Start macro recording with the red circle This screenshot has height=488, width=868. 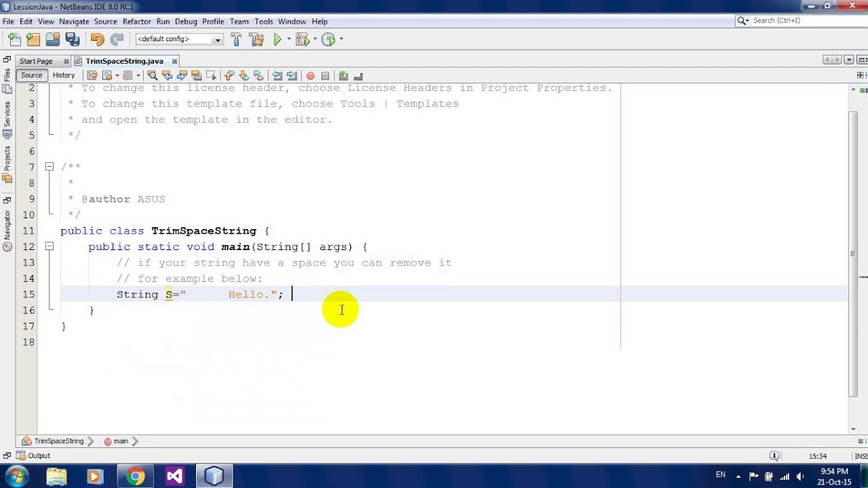tap(311, 75)
